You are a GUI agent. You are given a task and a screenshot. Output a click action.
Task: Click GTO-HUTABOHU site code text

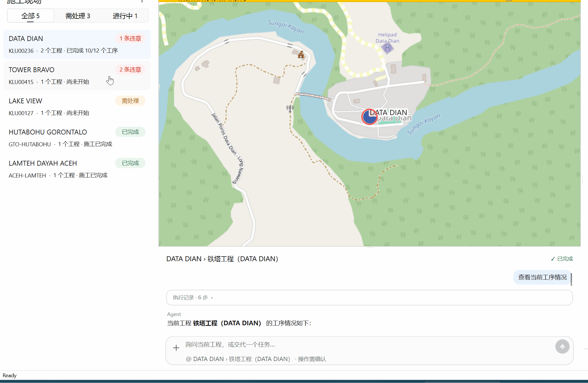pyautogui.click(x=30, y=144)
